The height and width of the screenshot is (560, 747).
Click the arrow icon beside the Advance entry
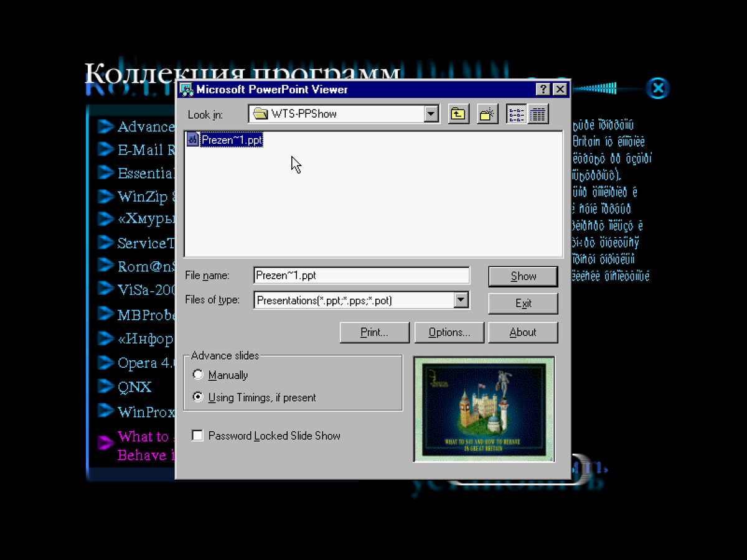[x=105, y=126]
